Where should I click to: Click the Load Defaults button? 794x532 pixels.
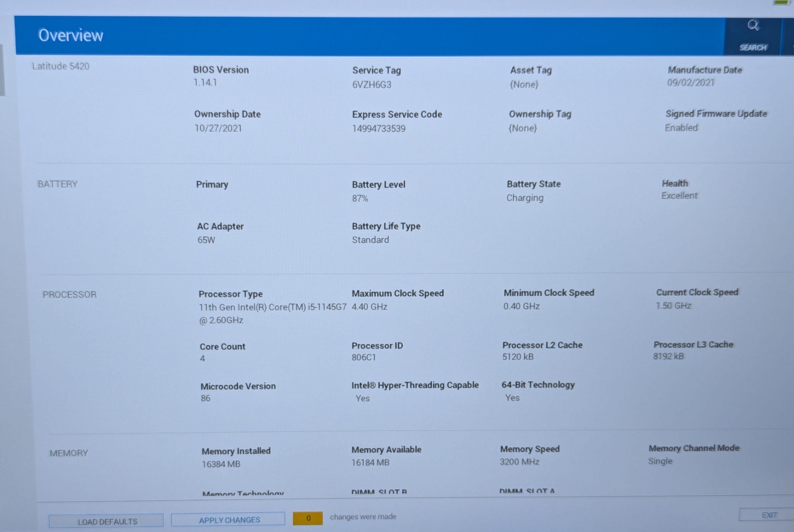[106, 521]
